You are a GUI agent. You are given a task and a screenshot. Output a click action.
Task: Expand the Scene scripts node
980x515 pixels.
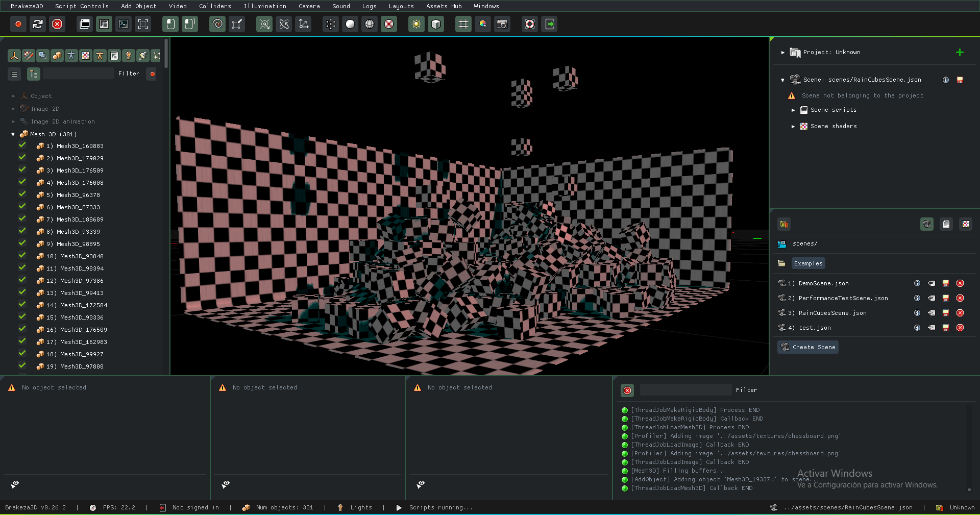point(793,110)
